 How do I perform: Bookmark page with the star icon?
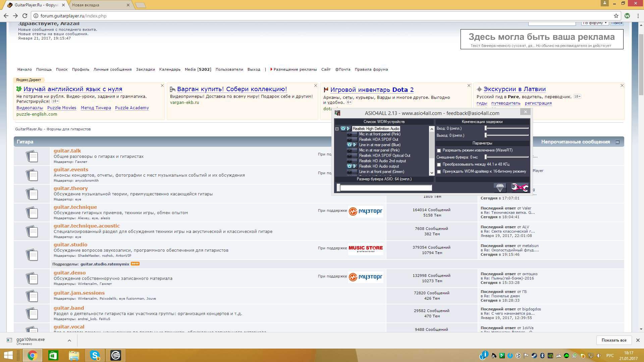coord(616,16)
